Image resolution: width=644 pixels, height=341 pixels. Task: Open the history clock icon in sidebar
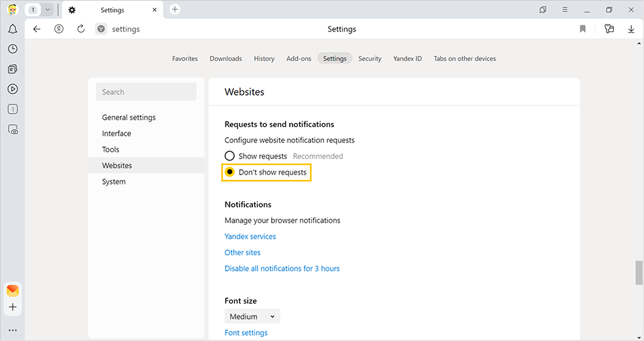click(12, 49)
